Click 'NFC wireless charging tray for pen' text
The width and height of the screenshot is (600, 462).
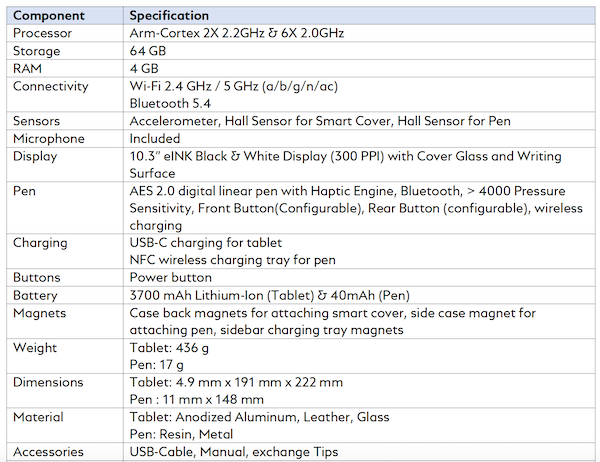point(232,260)
